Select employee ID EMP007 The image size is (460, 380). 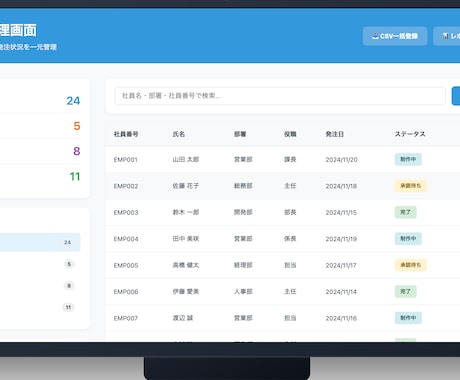[x=126, y=318]
